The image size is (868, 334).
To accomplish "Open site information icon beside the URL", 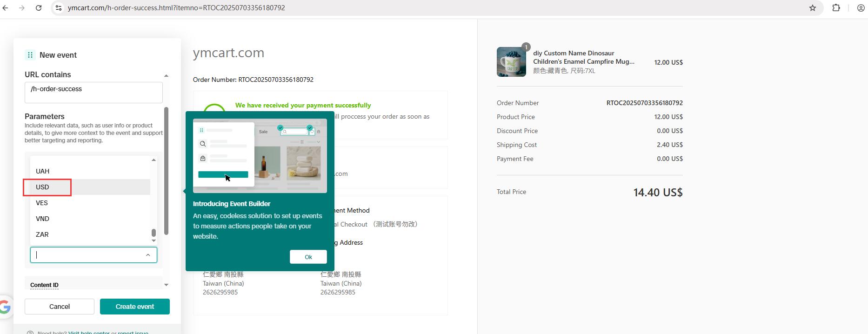I will [58, 8].
